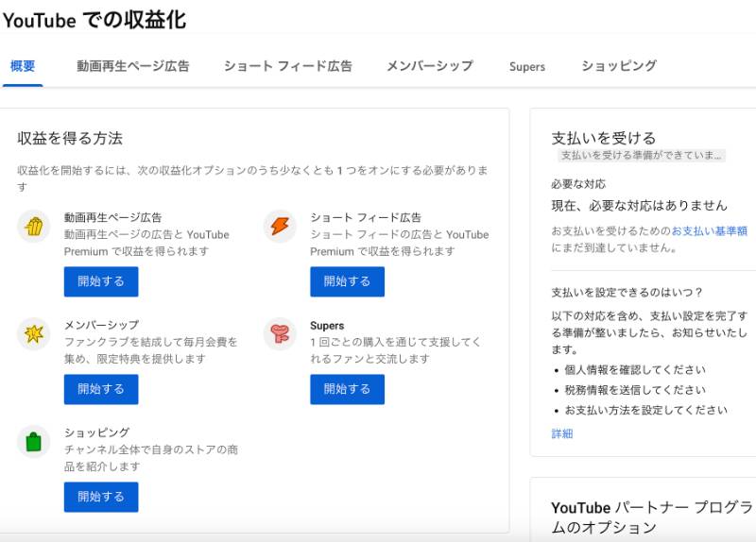Image resolution: width=756 pixels, height=542 pixels.
Task: Click 開始する under ショッピング
Action: 101,497
